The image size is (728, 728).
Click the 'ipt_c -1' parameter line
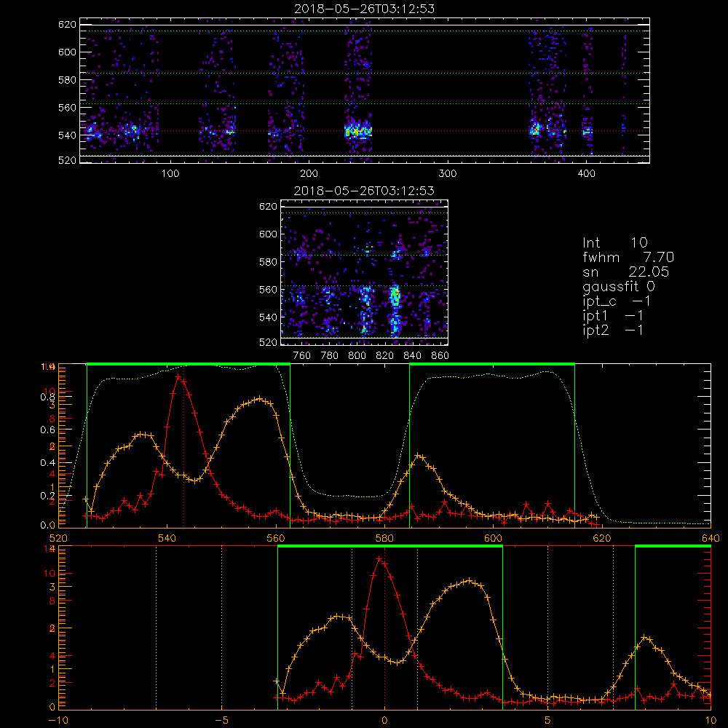617,301
